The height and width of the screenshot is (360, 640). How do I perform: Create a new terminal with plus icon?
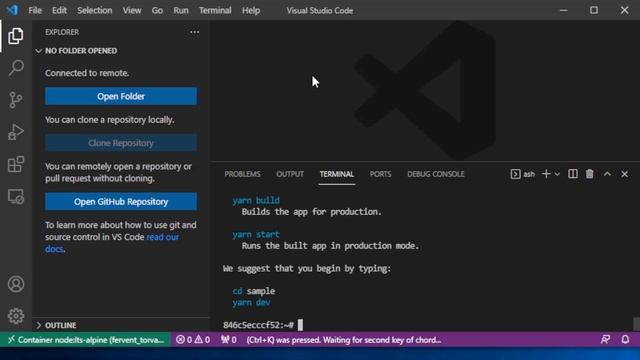(x=546, y=174)
